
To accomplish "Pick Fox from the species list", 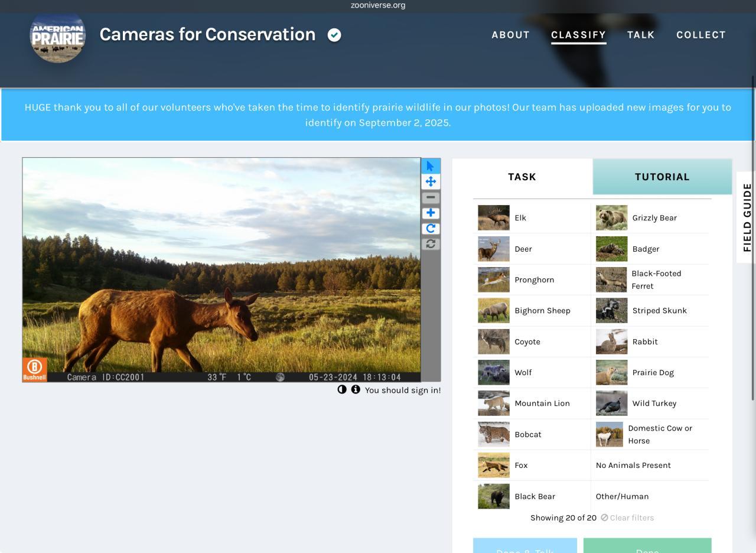I will click(532, 465).
